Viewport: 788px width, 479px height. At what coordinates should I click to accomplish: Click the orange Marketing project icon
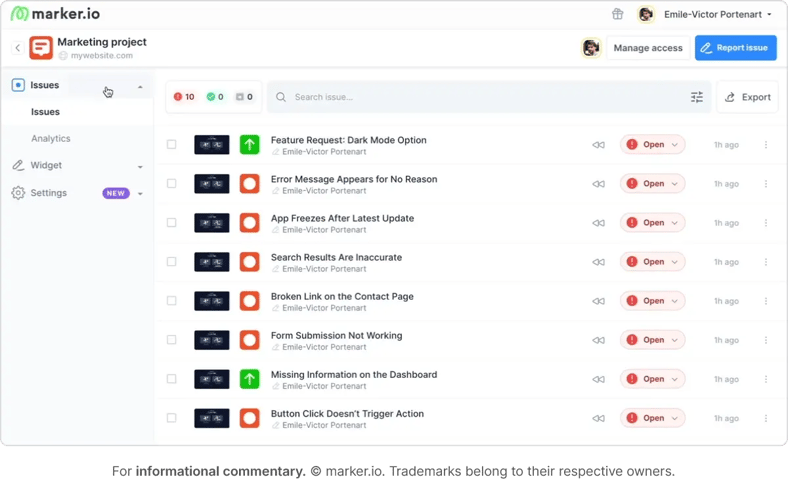[x=41, y=48]
